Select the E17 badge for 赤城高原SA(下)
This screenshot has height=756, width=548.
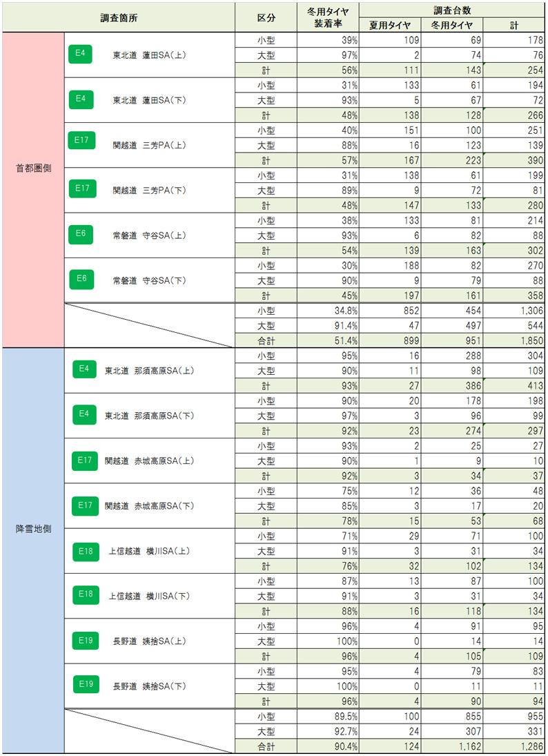tap(85, 505)
